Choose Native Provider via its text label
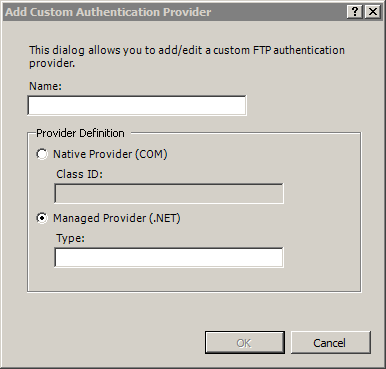The image size is (386, 369). point(110,154)
